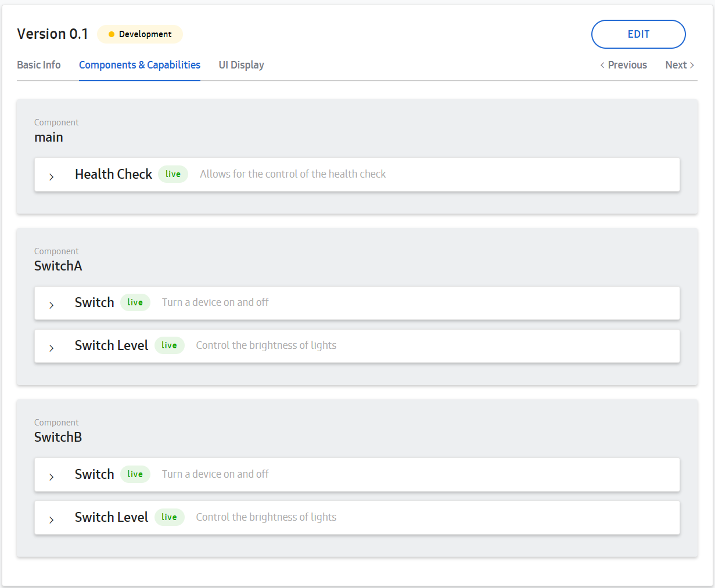715x588 pixels.
Task: Expand the Health Check capability chevron
Action: point(52,176)
